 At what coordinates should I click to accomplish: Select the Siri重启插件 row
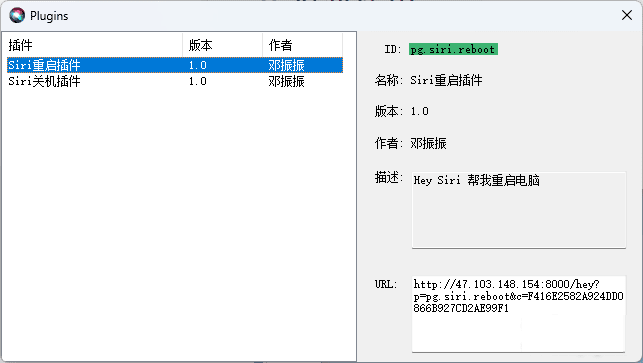(175, 65)
